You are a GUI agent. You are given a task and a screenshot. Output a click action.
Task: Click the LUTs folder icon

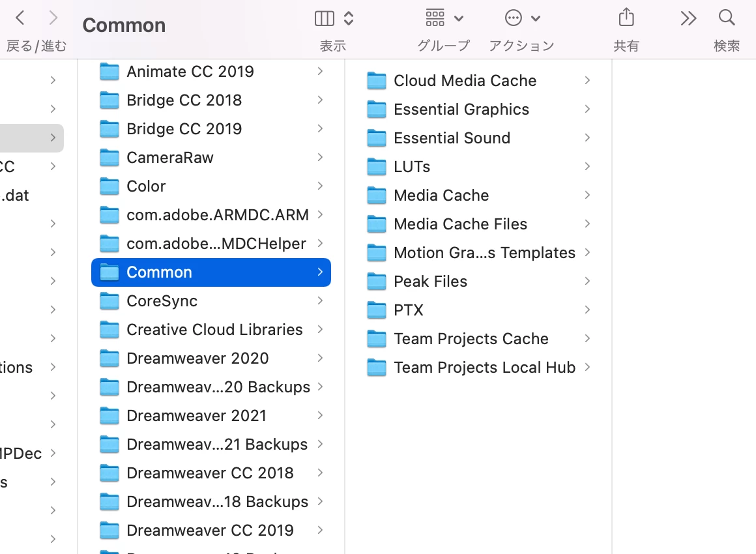click(x=377, y=167)
